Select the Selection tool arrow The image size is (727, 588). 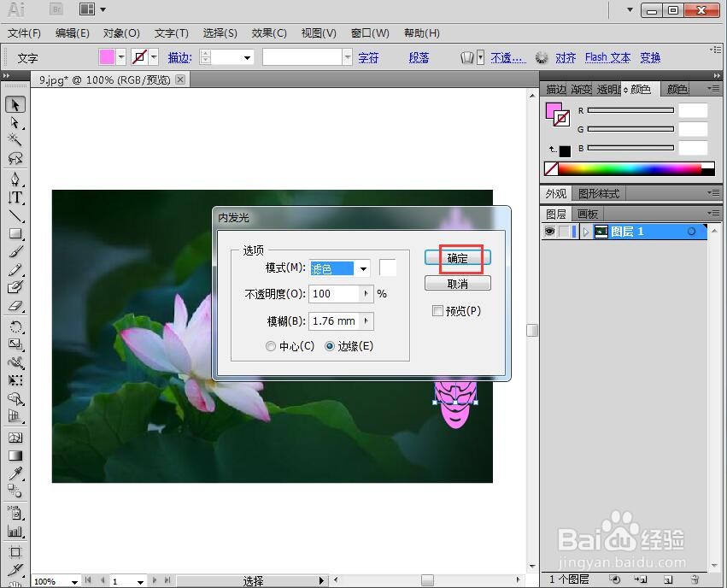[x=15, y=105]
